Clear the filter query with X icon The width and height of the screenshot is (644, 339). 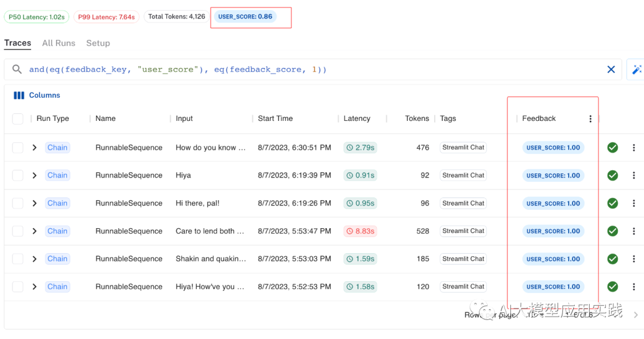click(611, 70)
